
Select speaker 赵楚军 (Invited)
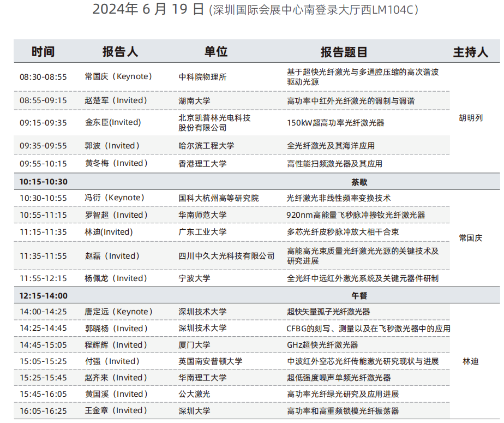click(x=116, y=100)
